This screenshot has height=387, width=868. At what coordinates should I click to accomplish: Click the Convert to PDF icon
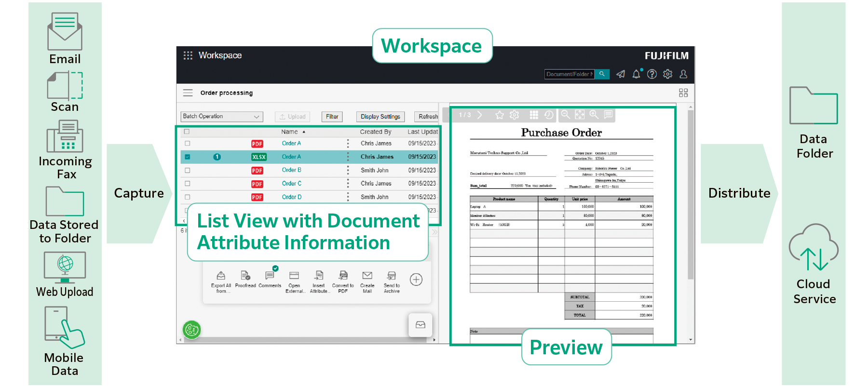[x=343, y=276]
